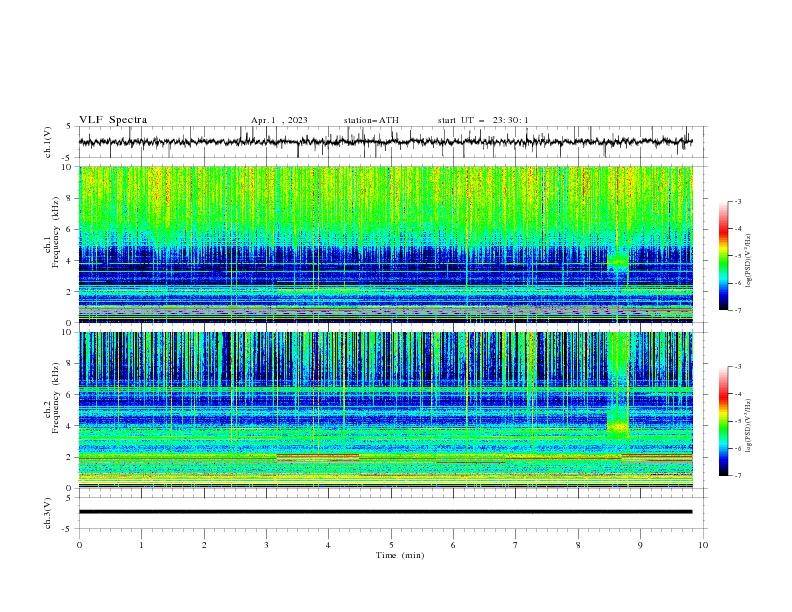Click the 'start UT = 23:30:1' text
This screenshot has width=792, height=612.
pyautogui.click(x=483, y=120)
